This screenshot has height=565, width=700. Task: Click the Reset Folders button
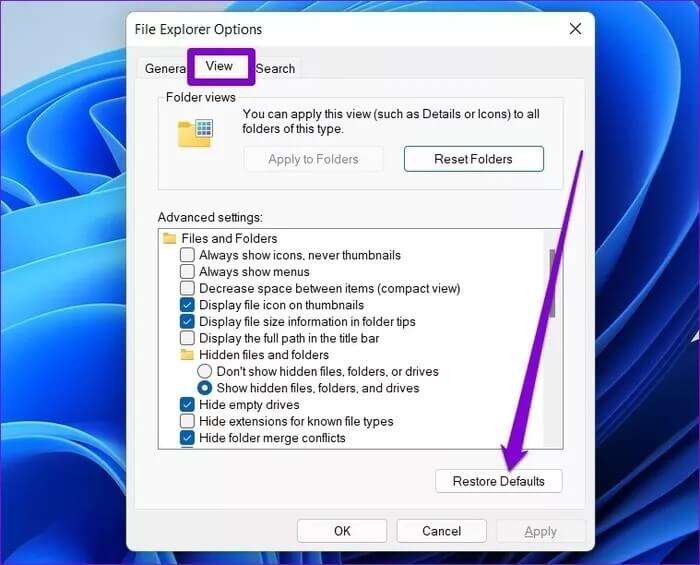coord(474,159)
